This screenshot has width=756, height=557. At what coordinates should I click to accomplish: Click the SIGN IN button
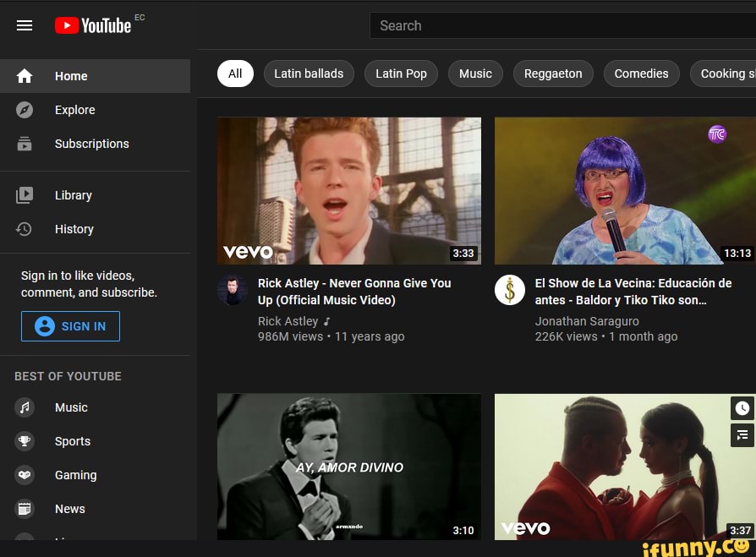(70, 326)
